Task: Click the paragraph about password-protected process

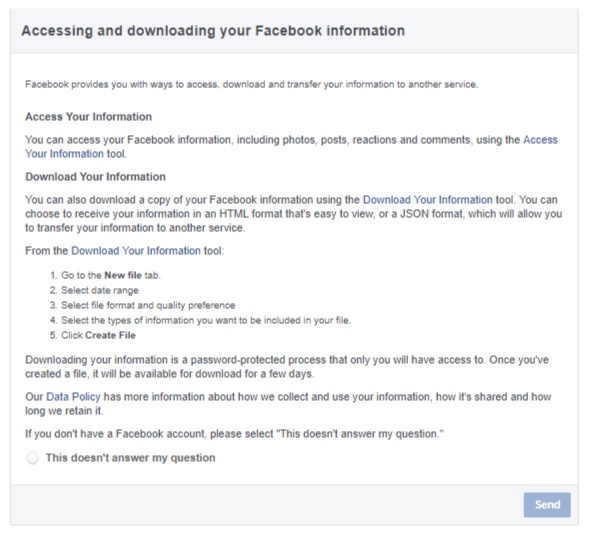Action: pos(287,367)
